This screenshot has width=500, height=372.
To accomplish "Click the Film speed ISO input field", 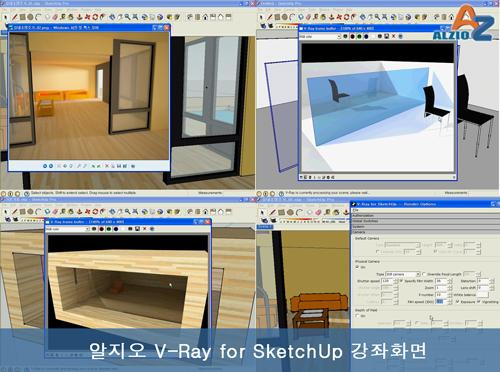I will (440, 301).
